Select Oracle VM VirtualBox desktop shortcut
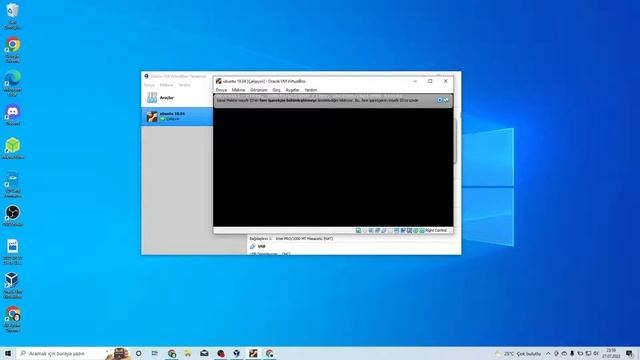 [13, 285]
